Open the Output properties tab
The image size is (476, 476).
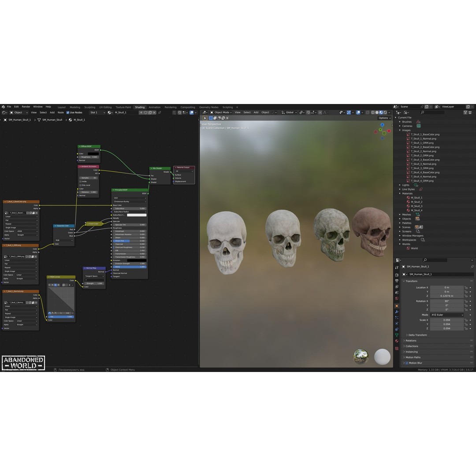(x=397, y=281)
